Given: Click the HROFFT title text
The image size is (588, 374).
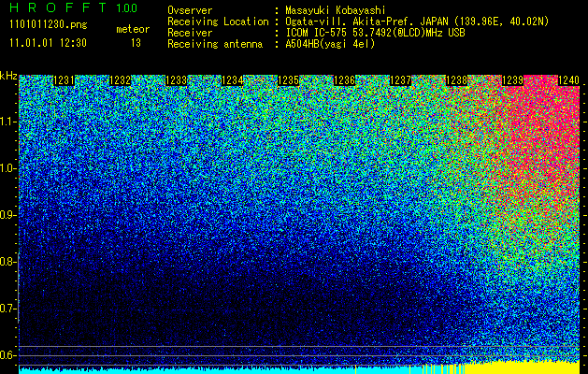Looking at the screenshot, I should [x=58, y=7].
